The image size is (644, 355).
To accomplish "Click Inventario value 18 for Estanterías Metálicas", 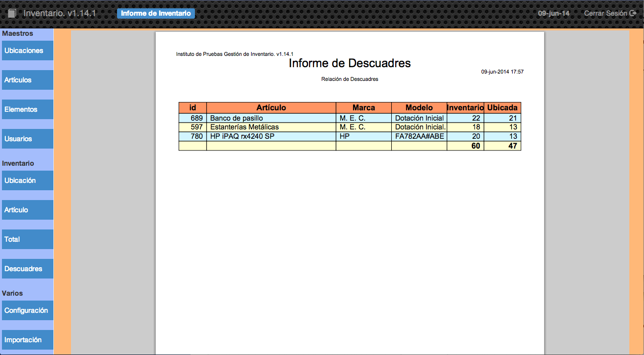I will (465, 127).
